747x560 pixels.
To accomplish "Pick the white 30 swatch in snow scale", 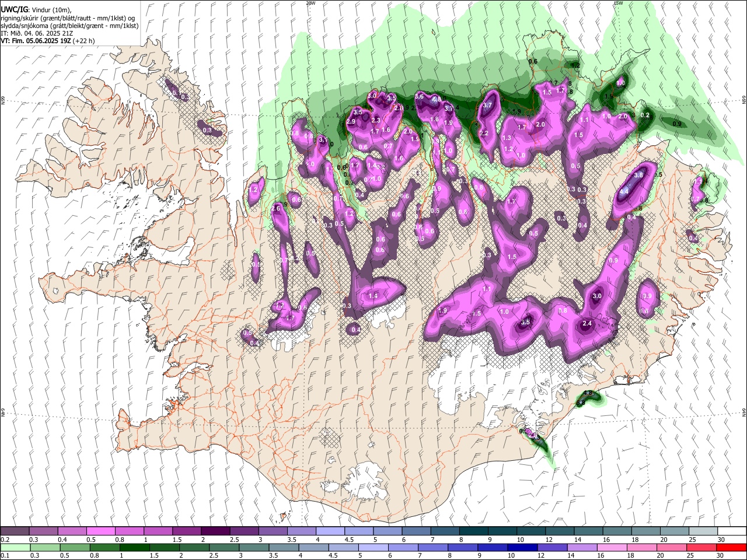I will pos(731,531).
